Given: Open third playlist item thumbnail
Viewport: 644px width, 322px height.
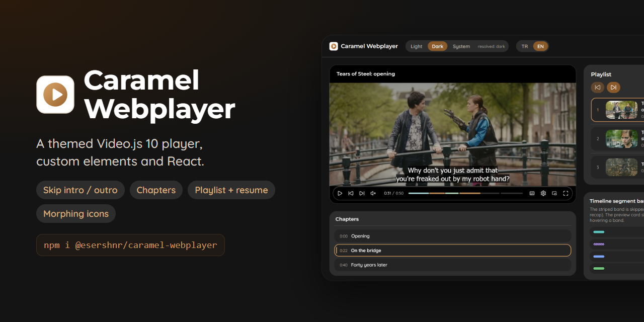Looking at the screenshot, I should (622, 167).
